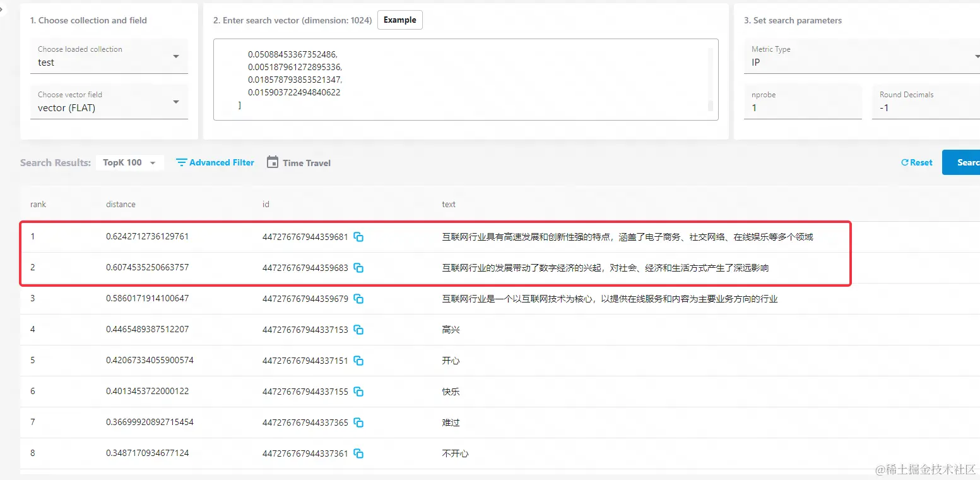Open the Metric Type dropdown
The height and width of the screenshot is (480, 980).
(x=862, y=56)
